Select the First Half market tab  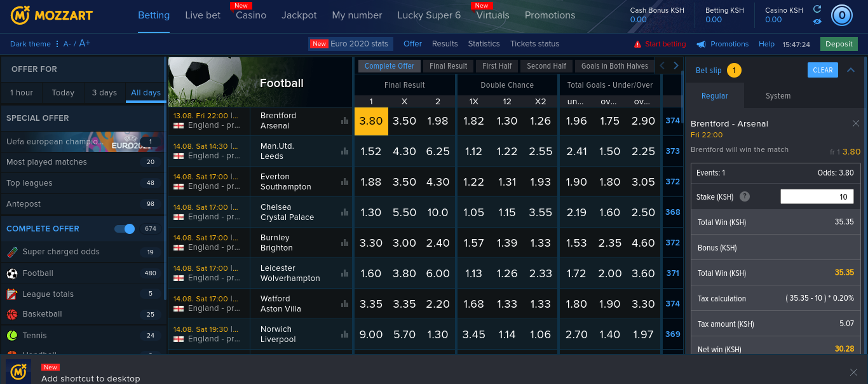click(x=496, y=66)
